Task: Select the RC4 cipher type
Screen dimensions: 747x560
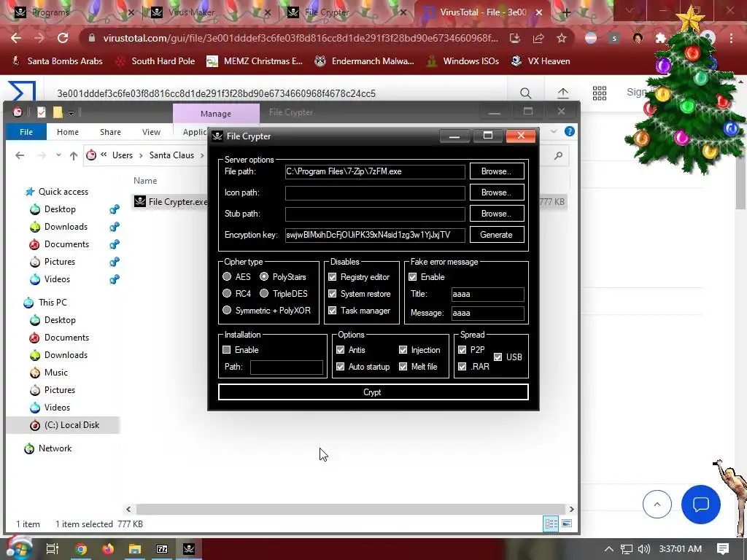Action: point(227,293)
